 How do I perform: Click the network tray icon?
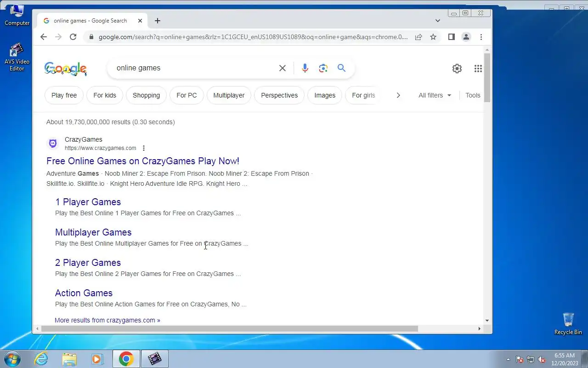tap(531, 359)
